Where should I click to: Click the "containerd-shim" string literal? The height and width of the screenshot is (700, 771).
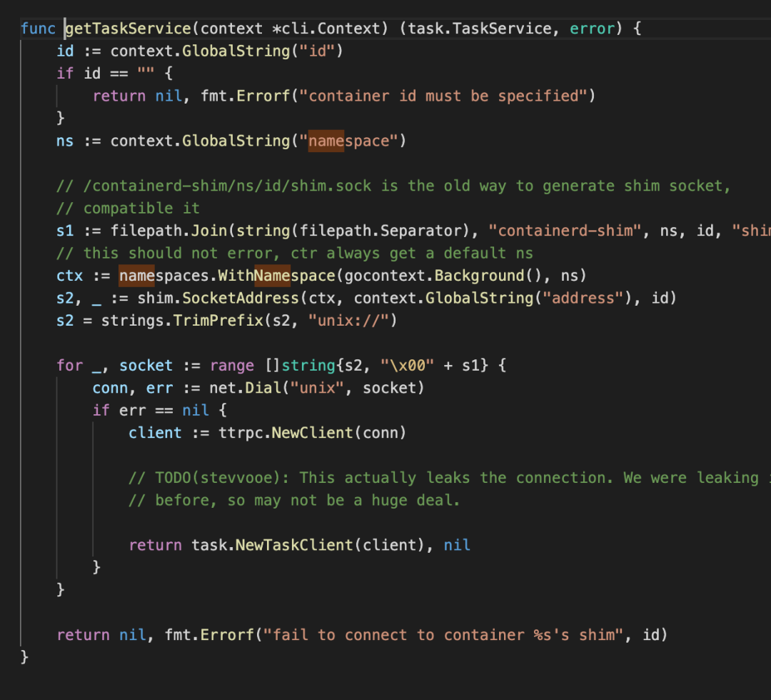pyautogui.click(x=565, y=231)
